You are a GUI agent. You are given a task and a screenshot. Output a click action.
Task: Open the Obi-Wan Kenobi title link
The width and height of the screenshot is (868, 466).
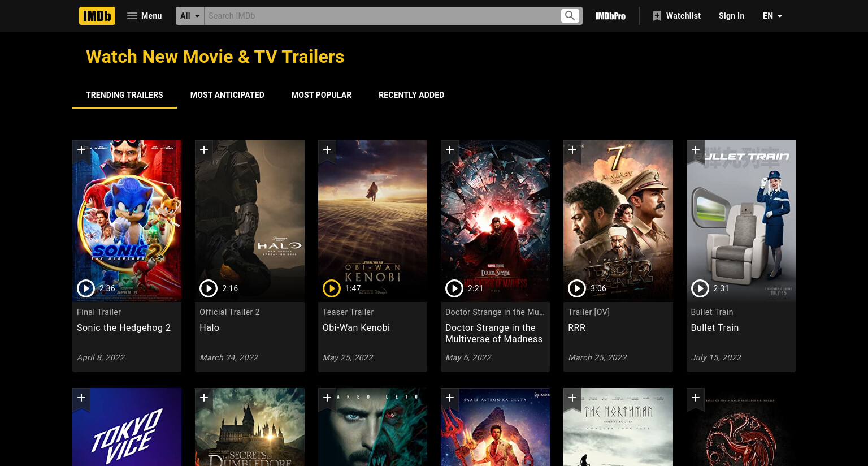click(x=356, y=327)
